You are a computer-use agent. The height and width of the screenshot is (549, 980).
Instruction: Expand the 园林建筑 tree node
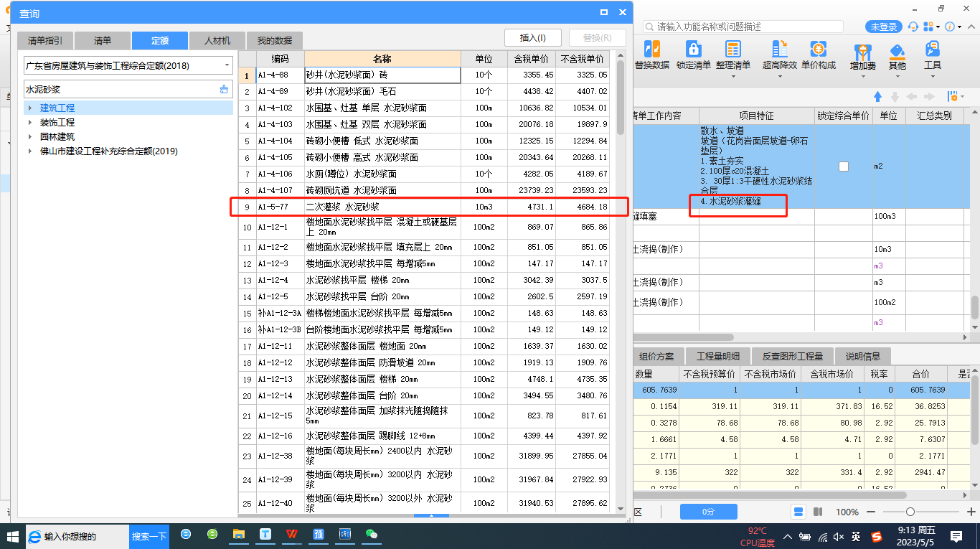pyautogui.click(x=30, y=136)
